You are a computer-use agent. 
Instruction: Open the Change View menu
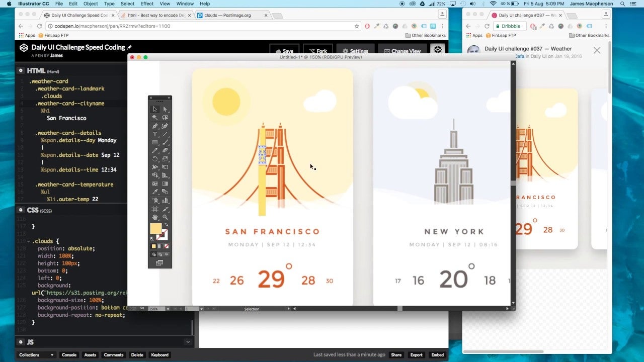click(x=403, y=51)
